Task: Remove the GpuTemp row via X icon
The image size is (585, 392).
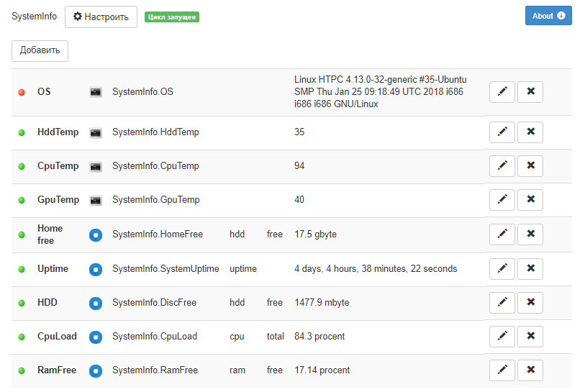Action: tap(530, 200)
